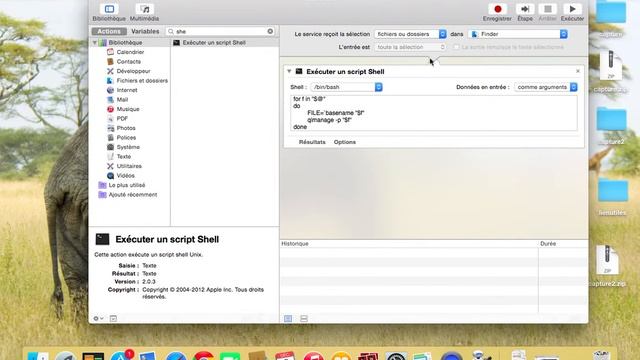The image size is (640, 360).
Task: Select the Photos library category
Action: pyautogui.click(x=126, y=128)
